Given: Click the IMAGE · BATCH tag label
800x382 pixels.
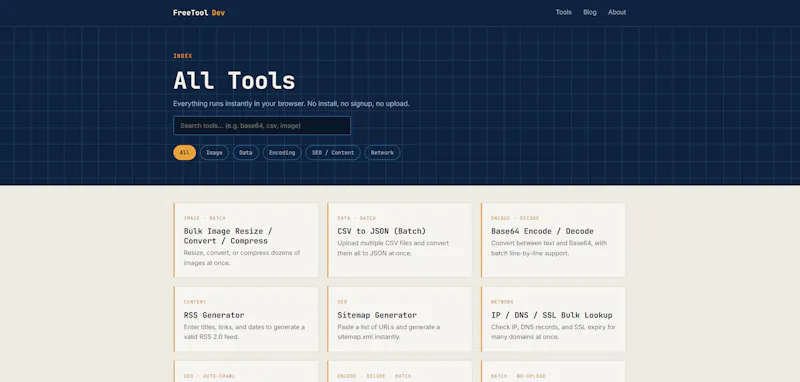Looking at the screenshot, I should 205,218.
